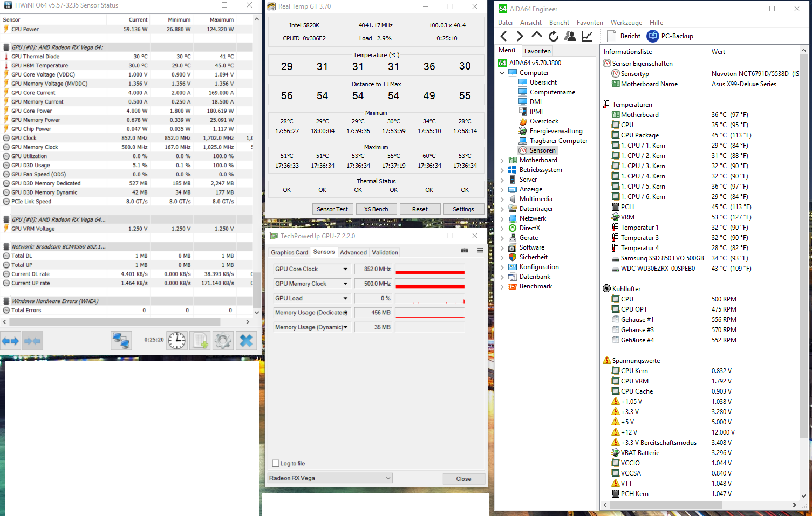
Task: Click Maximum column header in HWiNFO
Action: pyautogui.click(x=222, y=19)
